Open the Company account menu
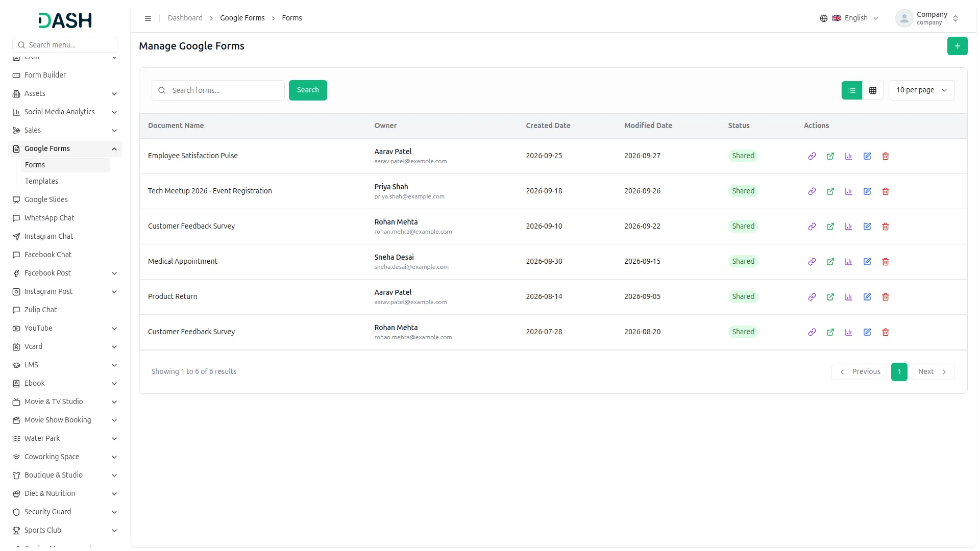This screenshot has height=551, width=980. click(x=927, y=18)
